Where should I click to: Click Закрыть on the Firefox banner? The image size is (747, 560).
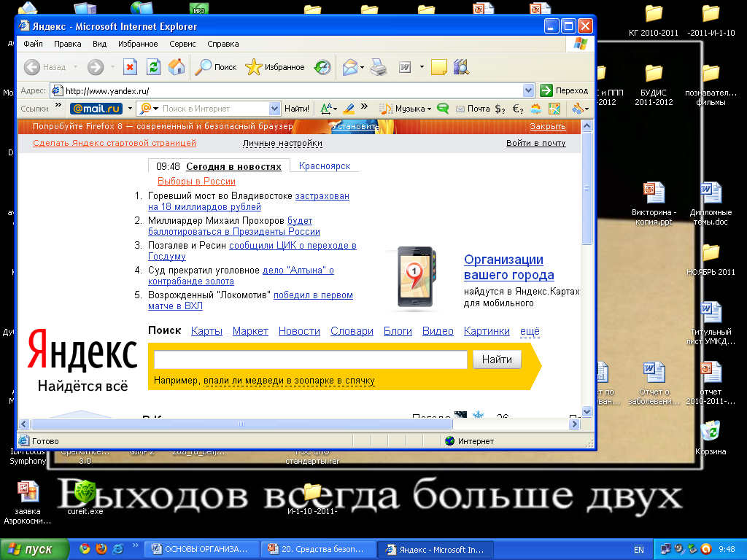coord(548,126)
